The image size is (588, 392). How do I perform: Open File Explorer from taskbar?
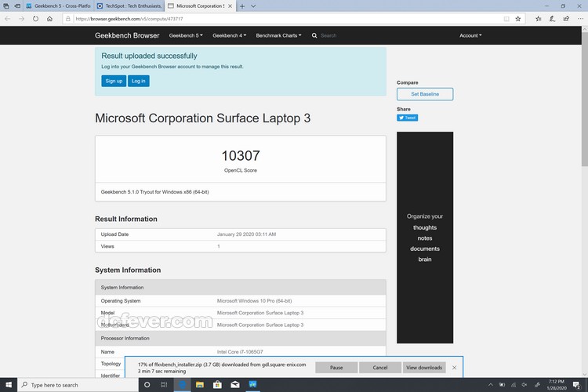coord(199,385)
